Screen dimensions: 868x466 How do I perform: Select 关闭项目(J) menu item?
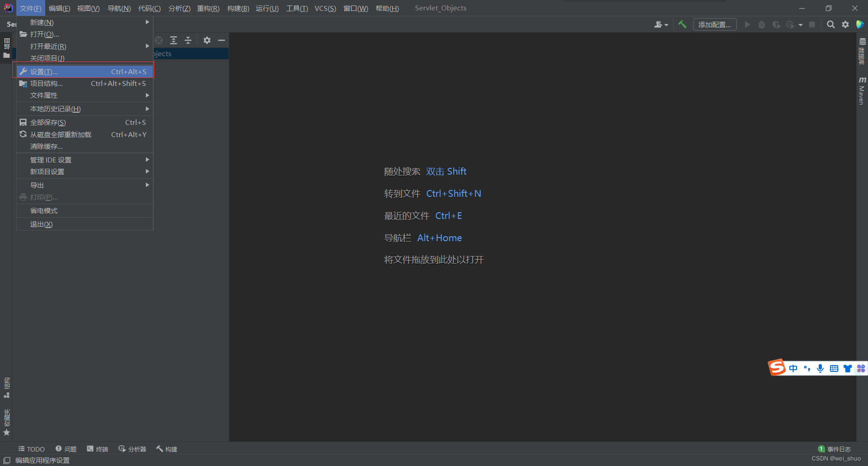click(x=85, y=58)
